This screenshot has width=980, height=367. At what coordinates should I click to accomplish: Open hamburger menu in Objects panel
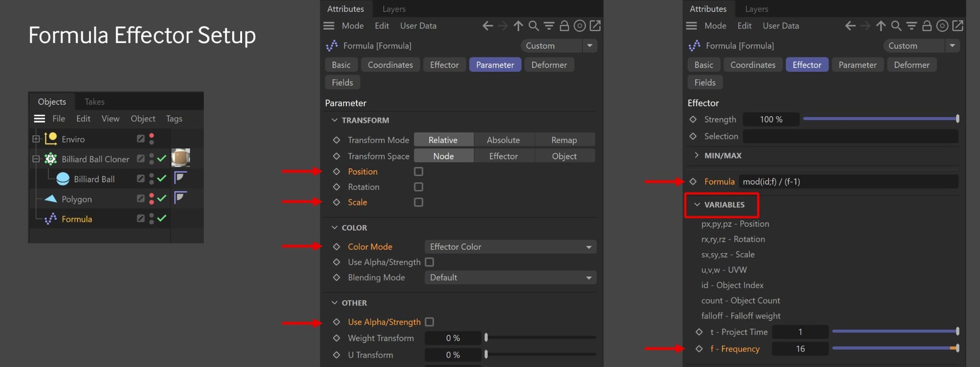pyautogui.click(x=40, y=119)
